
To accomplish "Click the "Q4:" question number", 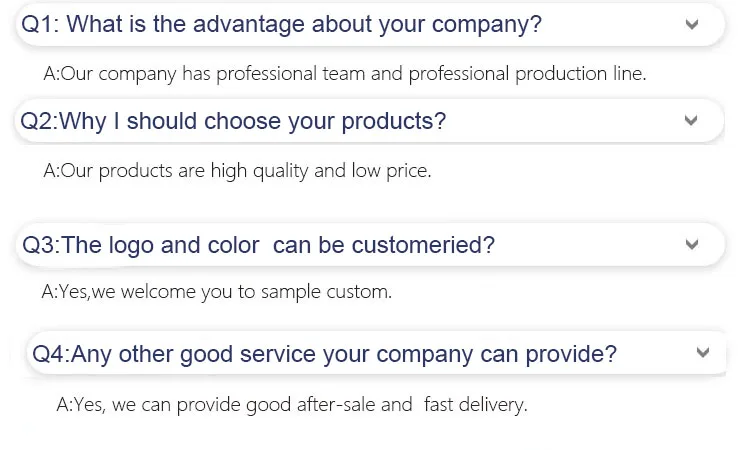I will 52,353.
